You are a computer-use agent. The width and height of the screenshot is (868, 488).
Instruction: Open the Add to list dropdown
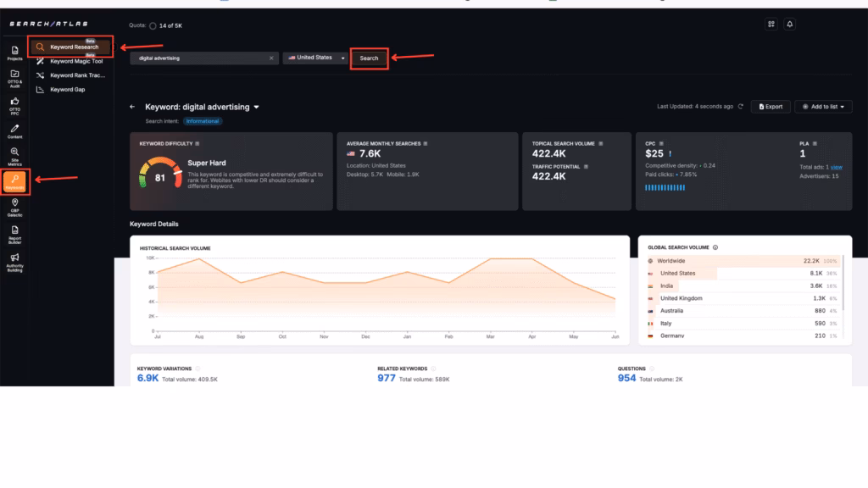823,107
